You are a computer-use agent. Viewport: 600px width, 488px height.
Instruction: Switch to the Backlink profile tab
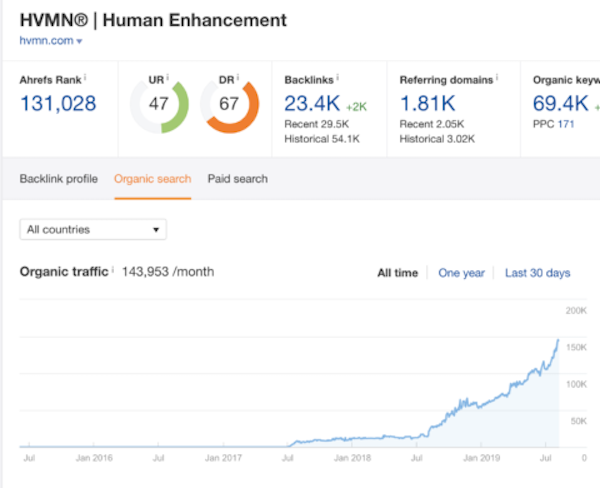click(59, 179)
